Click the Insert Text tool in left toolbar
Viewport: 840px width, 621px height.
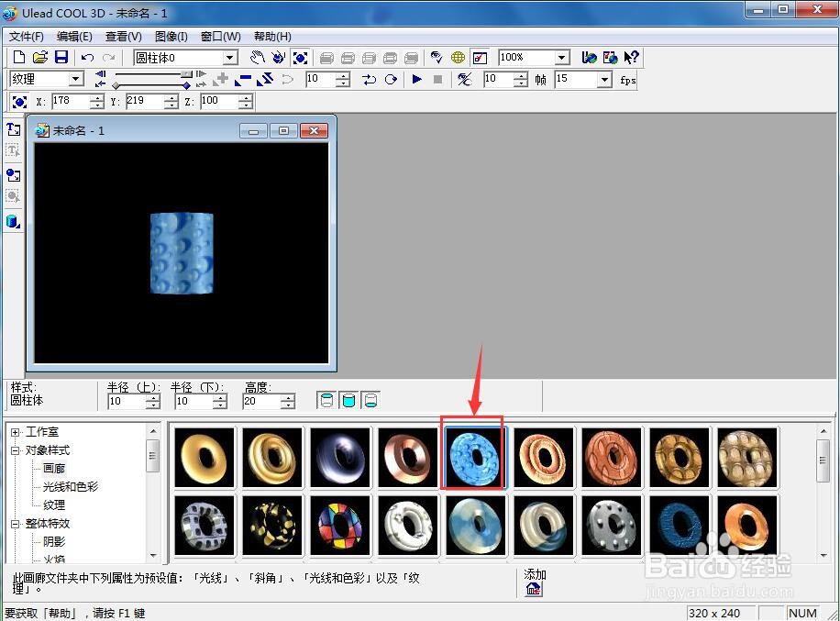pos(14,129)
